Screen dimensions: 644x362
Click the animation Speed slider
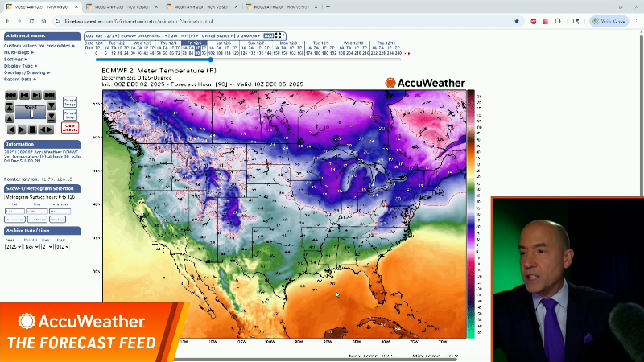[31, 113]
